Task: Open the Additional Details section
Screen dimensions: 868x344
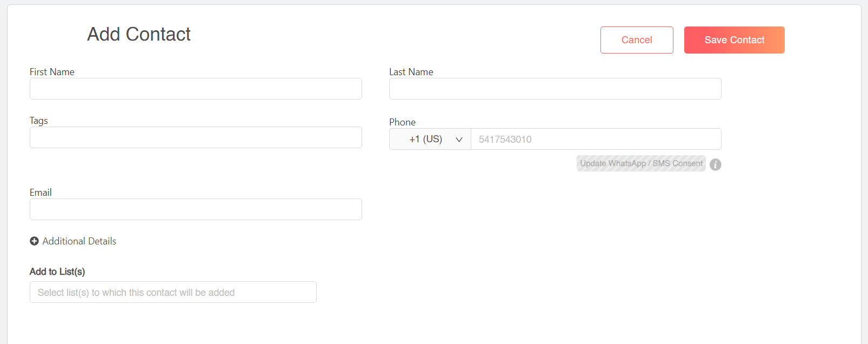Action: click(73, 241)
